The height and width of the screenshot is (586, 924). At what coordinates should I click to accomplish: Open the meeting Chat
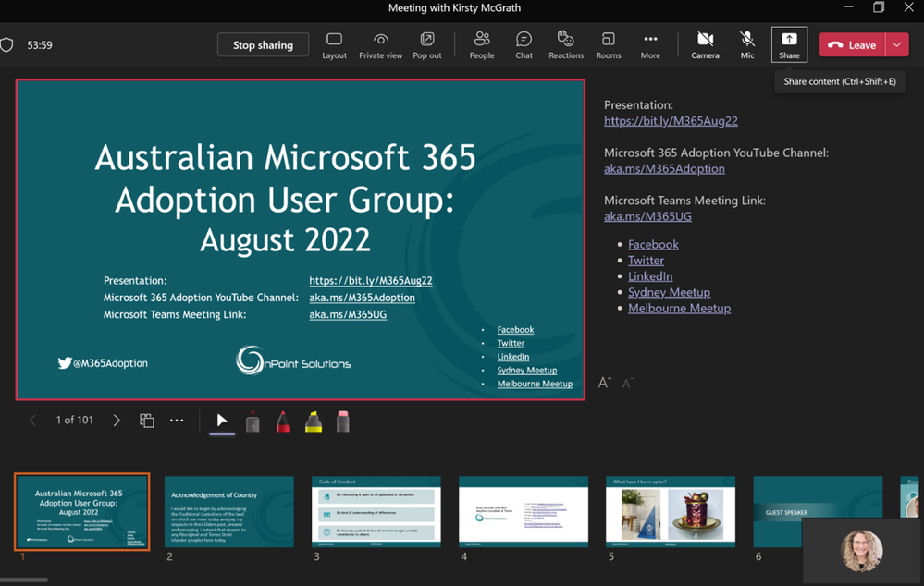[x=524, y=45]
